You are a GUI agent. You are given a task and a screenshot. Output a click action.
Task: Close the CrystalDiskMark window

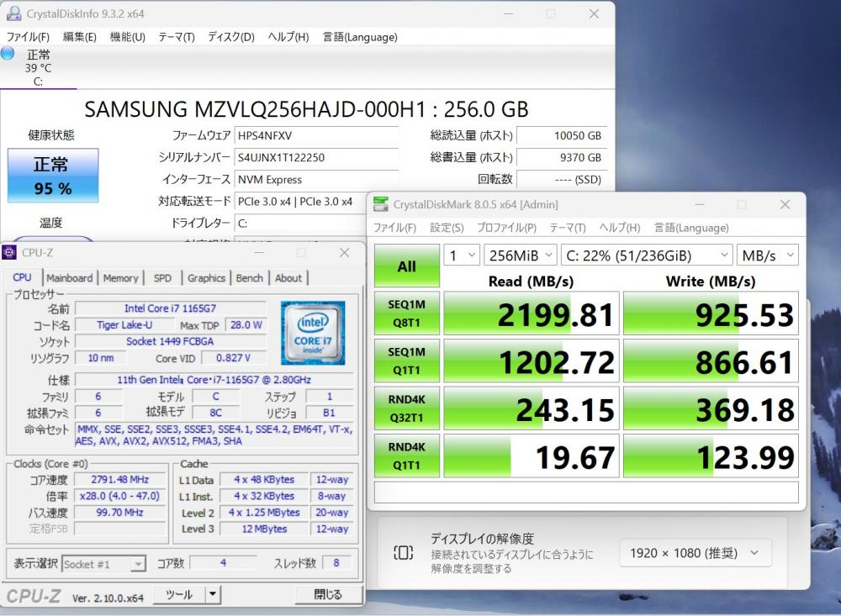pos(785,204)
